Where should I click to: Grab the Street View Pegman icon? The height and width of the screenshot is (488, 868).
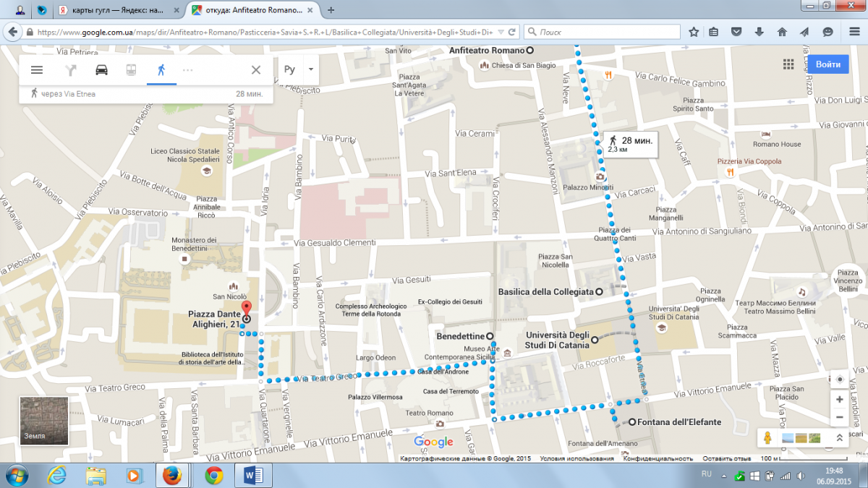[769, 437]
